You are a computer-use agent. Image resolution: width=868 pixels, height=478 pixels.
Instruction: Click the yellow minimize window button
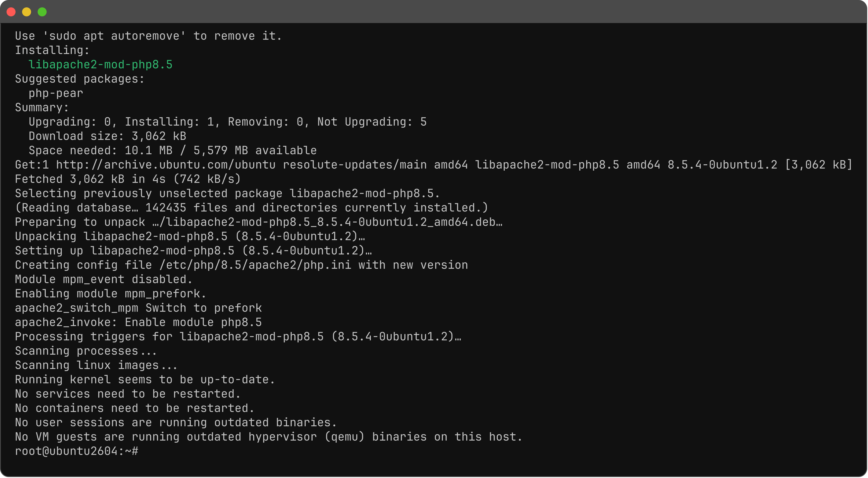(27, 12)
